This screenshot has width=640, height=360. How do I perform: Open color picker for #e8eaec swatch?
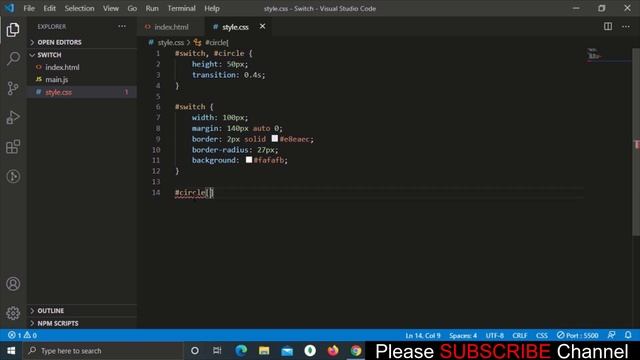click(275, 139)
